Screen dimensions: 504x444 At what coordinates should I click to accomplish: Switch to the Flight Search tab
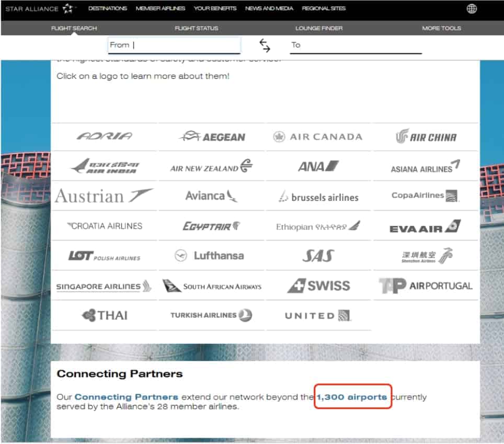tap(74, 28)
